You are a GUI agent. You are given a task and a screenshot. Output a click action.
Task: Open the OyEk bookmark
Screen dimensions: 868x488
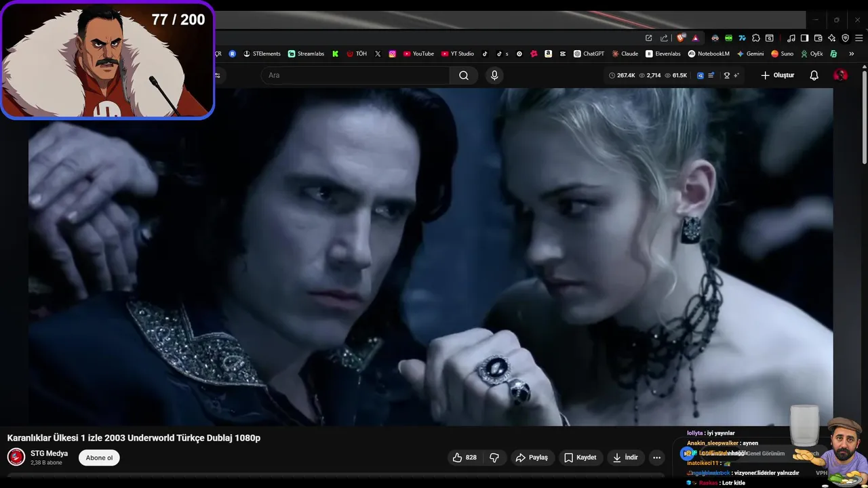[x=812, y=54]
